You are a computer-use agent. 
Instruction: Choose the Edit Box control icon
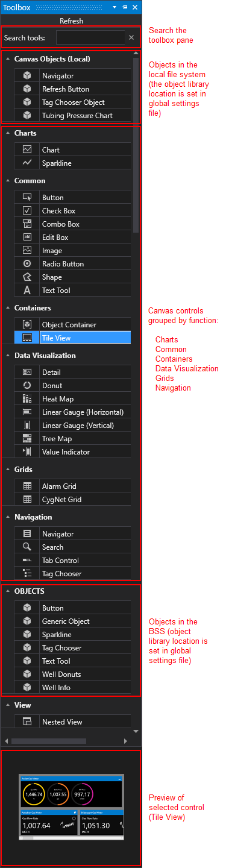(x=27, y=237)
